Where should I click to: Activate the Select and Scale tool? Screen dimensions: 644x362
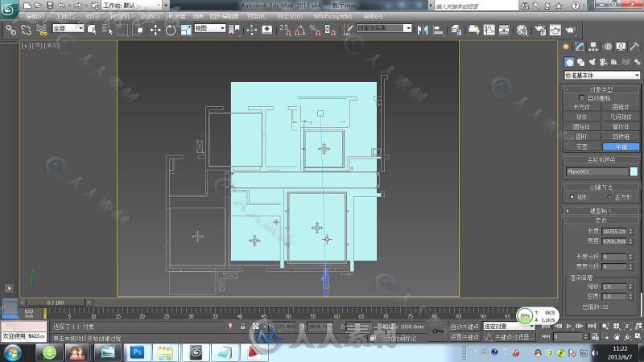(x=186, y=30)
